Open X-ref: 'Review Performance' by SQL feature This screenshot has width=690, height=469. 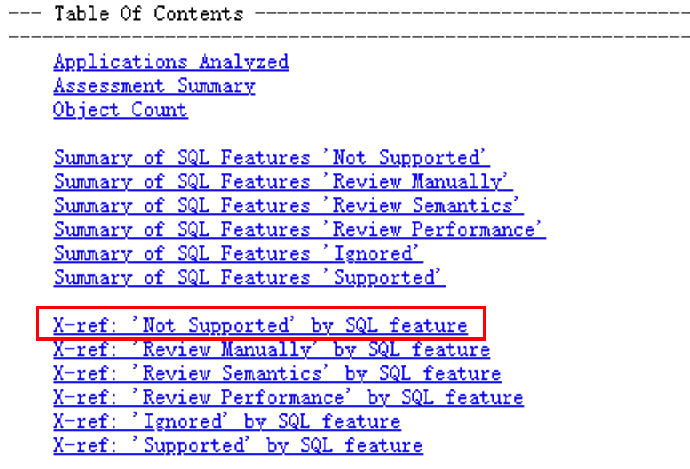pos(288,398)
